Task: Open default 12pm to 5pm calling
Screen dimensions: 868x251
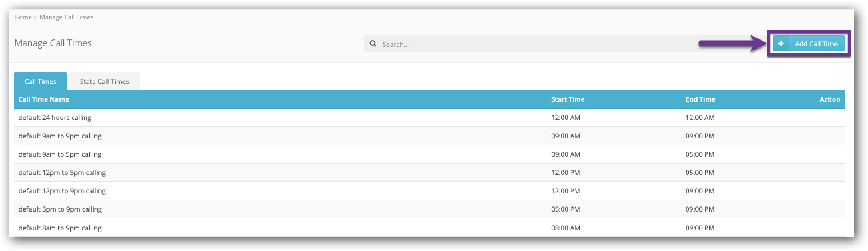Action: tap(62, 173)
